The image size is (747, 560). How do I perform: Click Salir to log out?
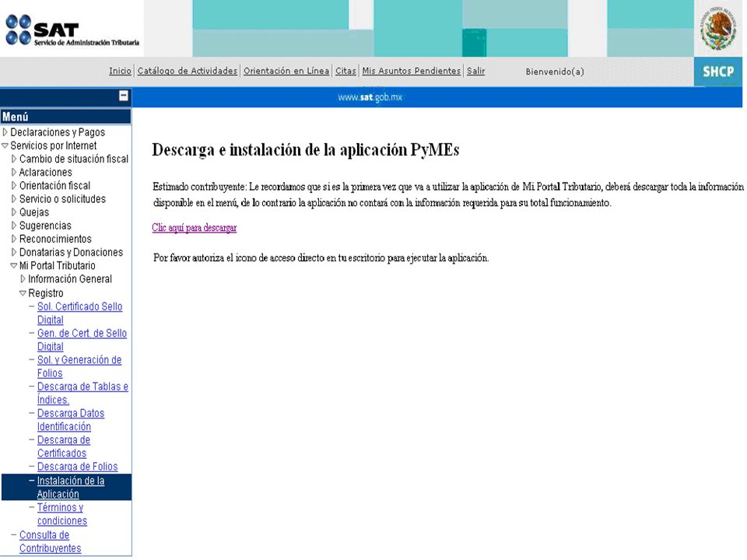click(475, 71)
